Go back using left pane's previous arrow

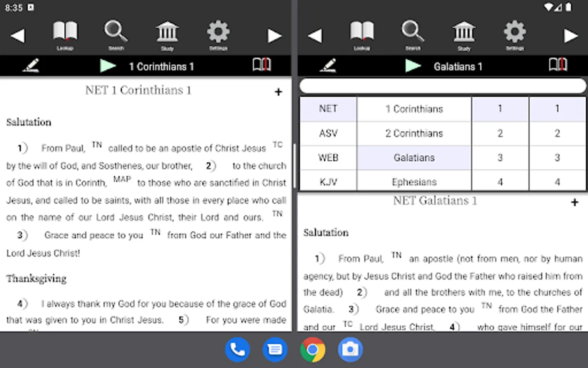tap(18, 36)
